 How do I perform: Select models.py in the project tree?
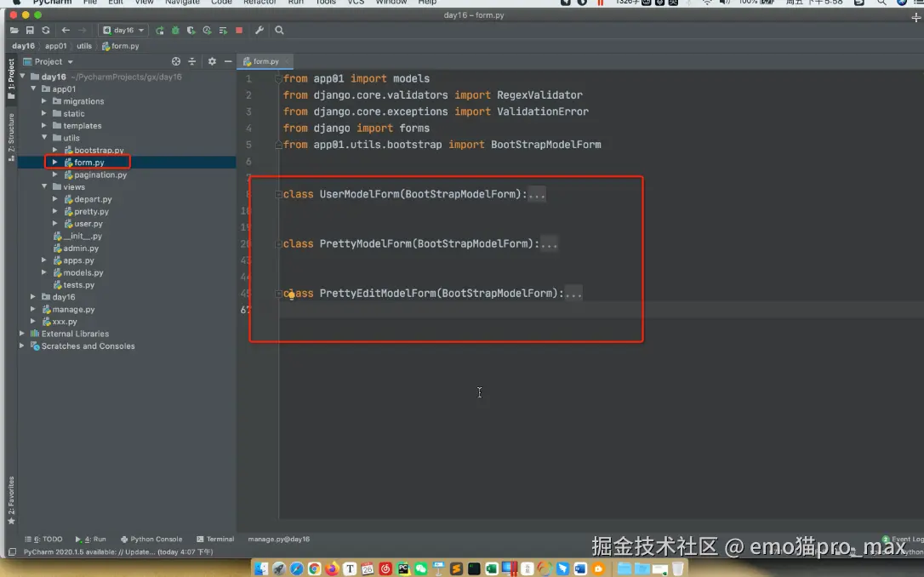pyautogui.click(x=83, y=272)
